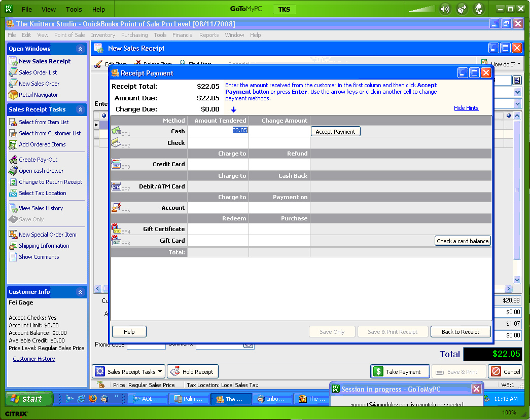
Task: Click the Help button in Receipt Payment
Action: click(129, 332)
